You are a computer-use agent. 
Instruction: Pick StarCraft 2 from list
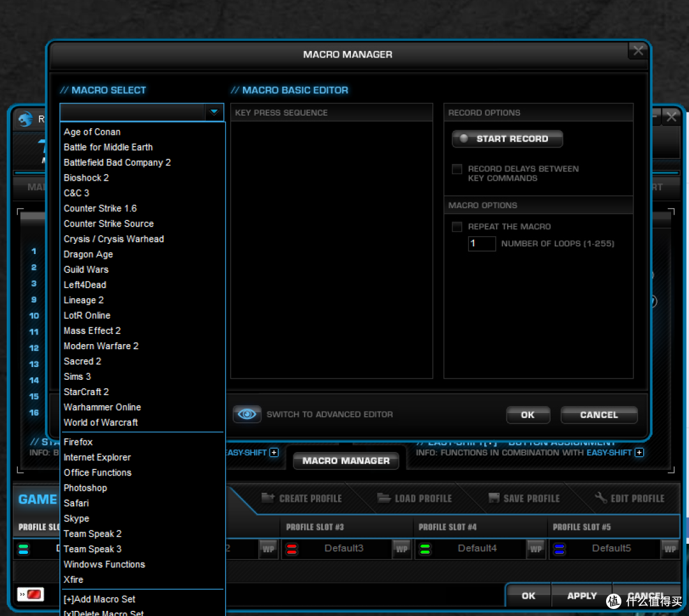[86, 392]
